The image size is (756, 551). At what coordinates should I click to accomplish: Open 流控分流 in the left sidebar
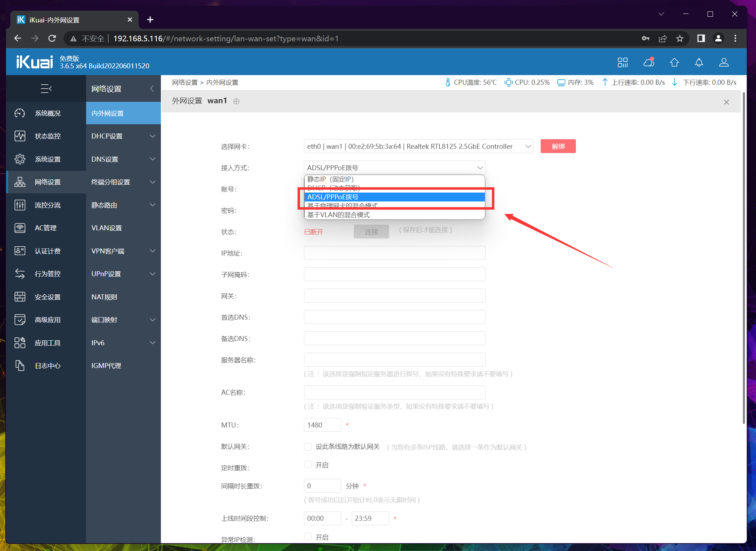(47, 205)
